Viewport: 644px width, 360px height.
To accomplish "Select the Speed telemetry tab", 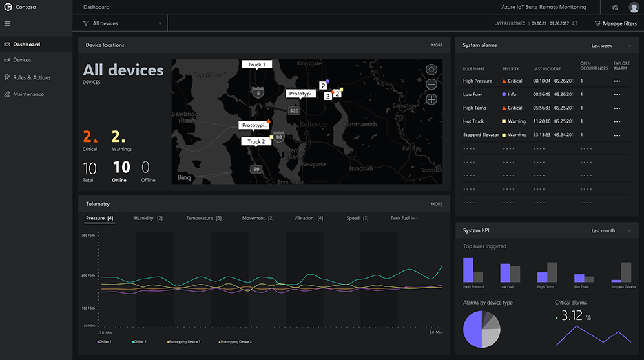I will pyautogui.click(x=357, y=218).
